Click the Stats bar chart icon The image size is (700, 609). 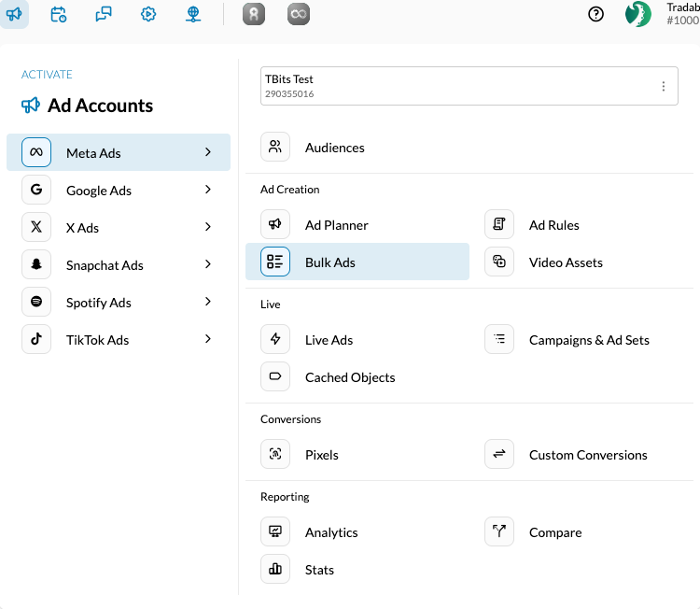coord(275,570)
